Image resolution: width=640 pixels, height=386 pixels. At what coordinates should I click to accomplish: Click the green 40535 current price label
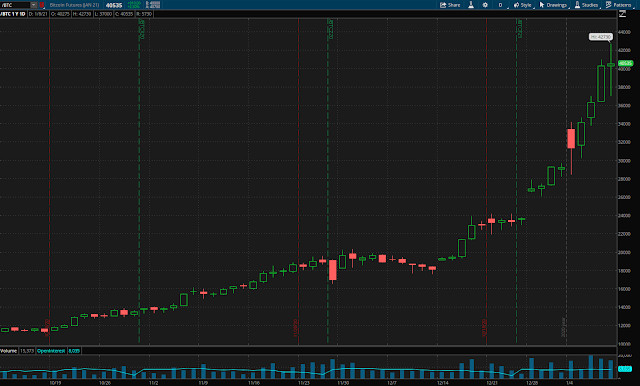click(625, 63)
